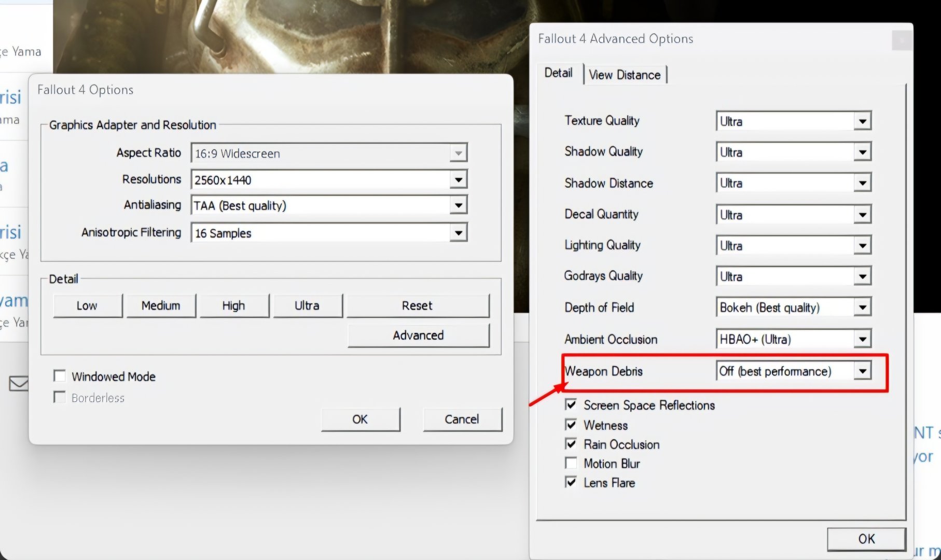Apply the Low detail preset
This screenshot has height=560, width=941.
[x=88, y=305]
